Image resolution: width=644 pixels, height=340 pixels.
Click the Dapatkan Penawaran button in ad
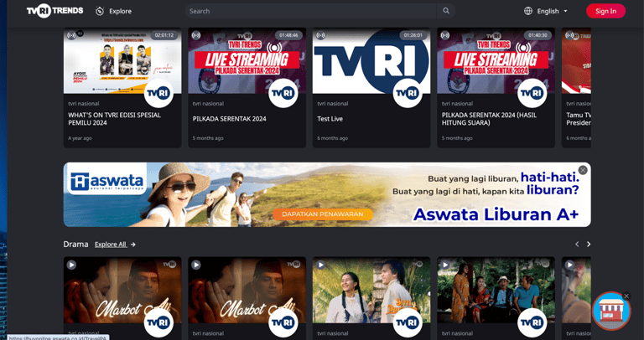pos(323,214)
